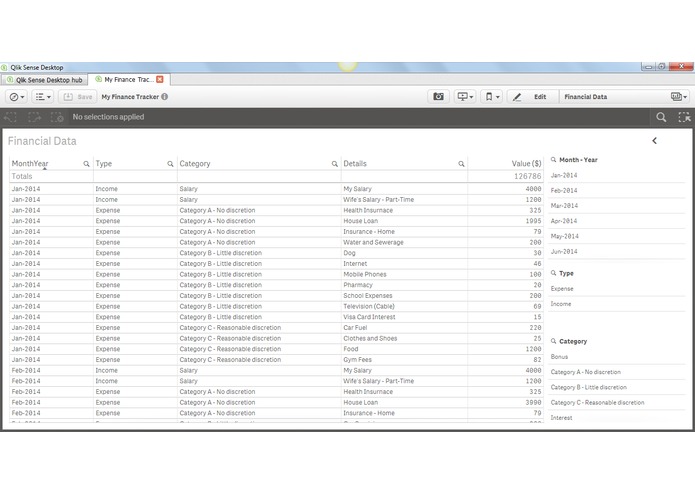Click value 3990 for Feb House Loan
This screenshot has height=494, width=695.
click(533, 403)
